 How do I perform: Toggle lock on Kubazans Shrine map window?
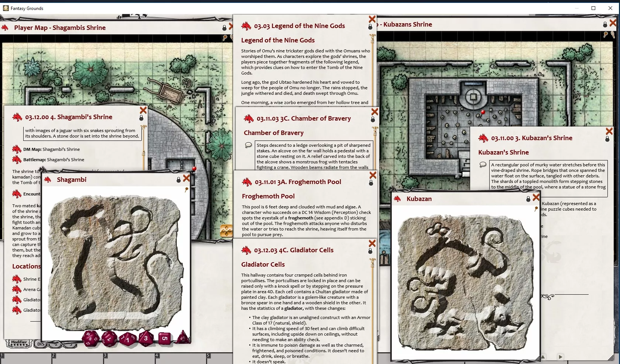(x=605, y=24)
